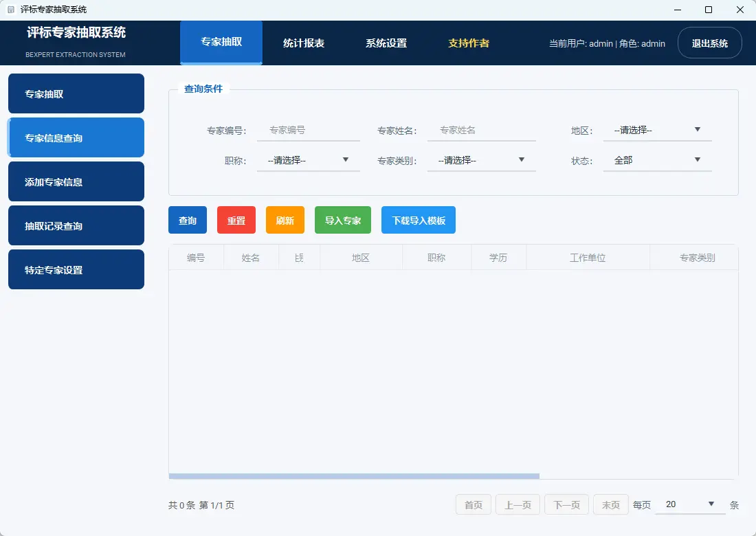Click the 地区 column header
Viewport: 756px width, 536px height.
361,258
